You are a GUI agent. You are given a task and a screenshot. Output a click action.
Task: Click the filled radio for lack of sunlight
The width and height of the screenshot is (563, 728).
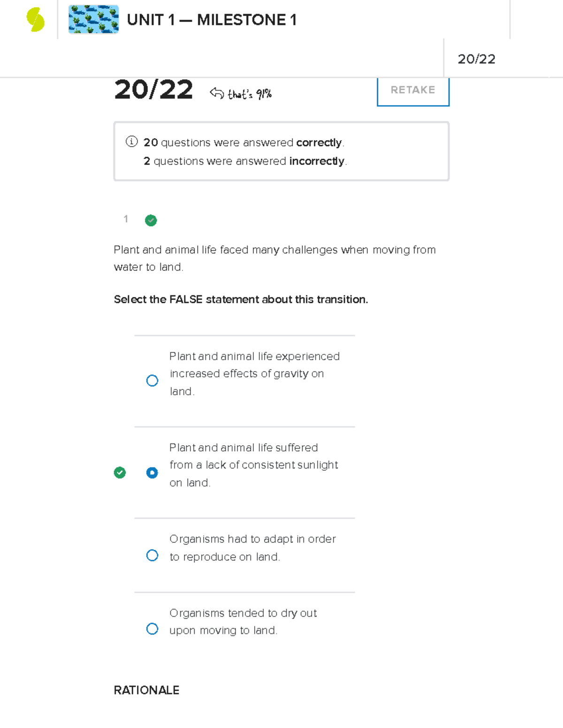pyautogui.click(x=152, y=473)
